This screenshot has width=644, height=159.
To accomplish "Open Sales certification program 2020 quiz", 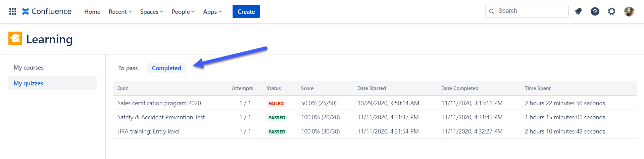I will click(159, 103).
